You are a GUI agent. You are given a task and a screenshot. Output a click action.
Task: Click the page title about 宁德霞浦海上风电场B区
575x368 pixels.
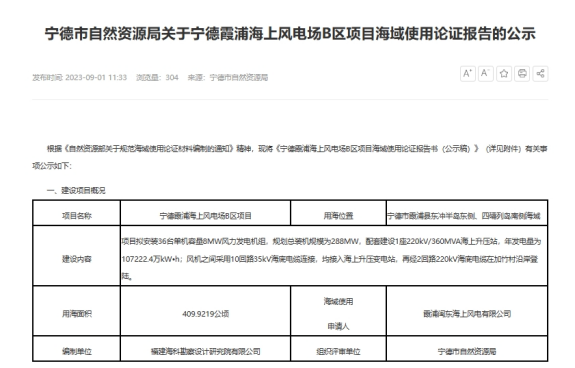tap(290, 34)
